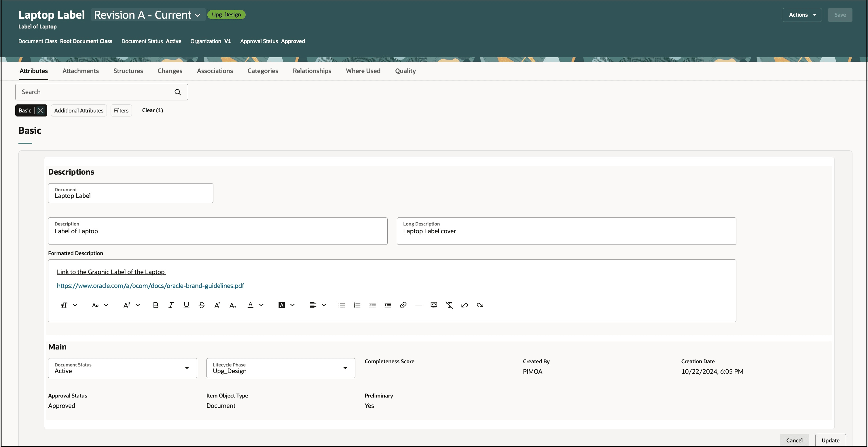Insert a hyperlink with the link icon
This screenshot has height=447, width=868.
[403, 305]
